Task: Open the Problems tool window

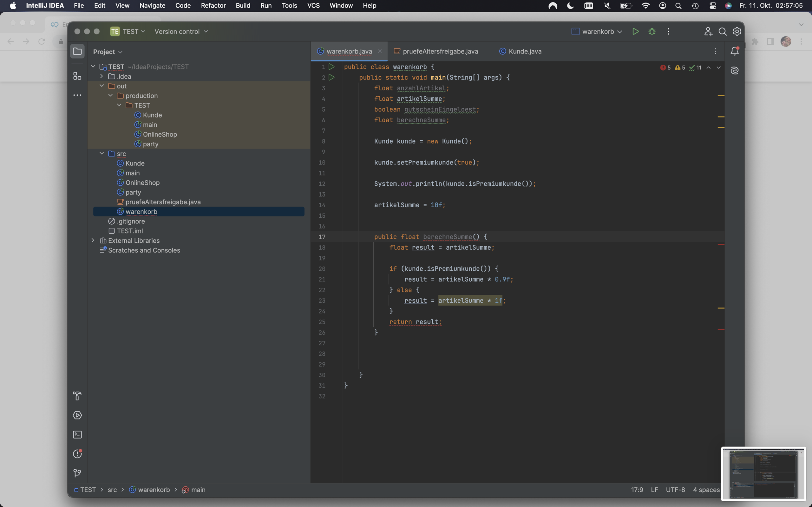Action: pyautogui.click(x=77, y=454)
